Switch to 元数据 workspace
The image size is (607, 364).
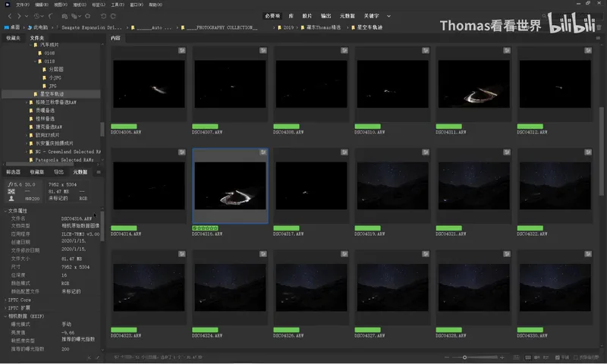348,16
